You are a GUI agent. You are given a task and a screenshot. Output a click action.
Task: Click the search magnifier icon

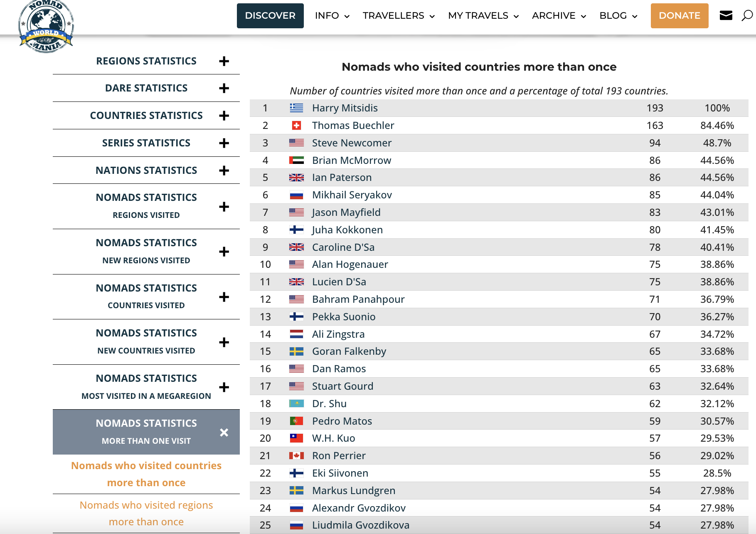click(747, 16)
